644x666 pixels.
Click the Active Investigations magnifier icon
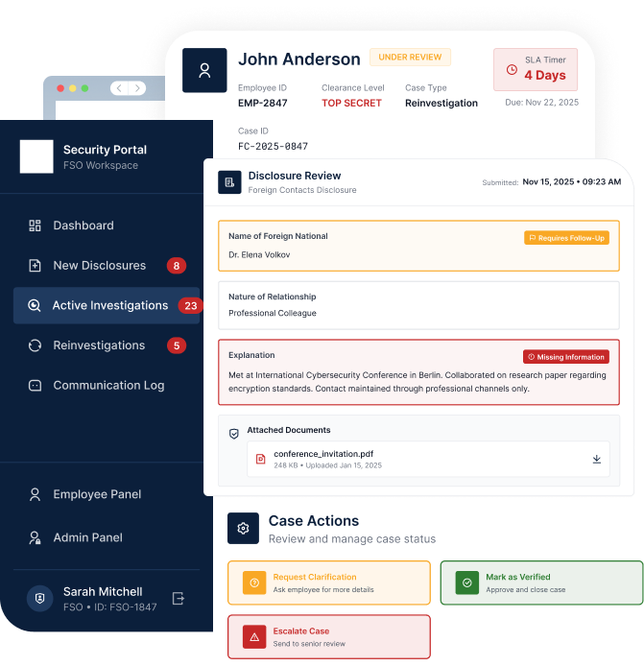pyautogui.click(x=35, y=306)
